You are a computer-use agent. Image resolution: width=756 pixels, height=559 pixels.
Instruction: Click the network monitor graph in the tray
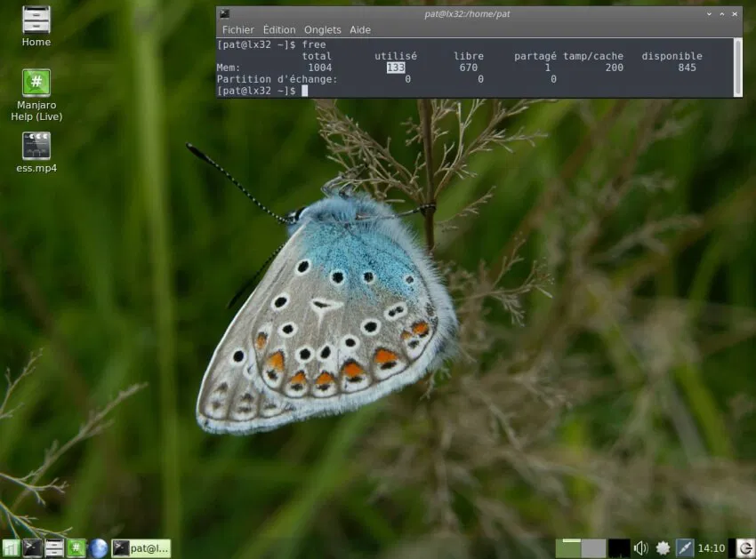click(x=618, y=547)
